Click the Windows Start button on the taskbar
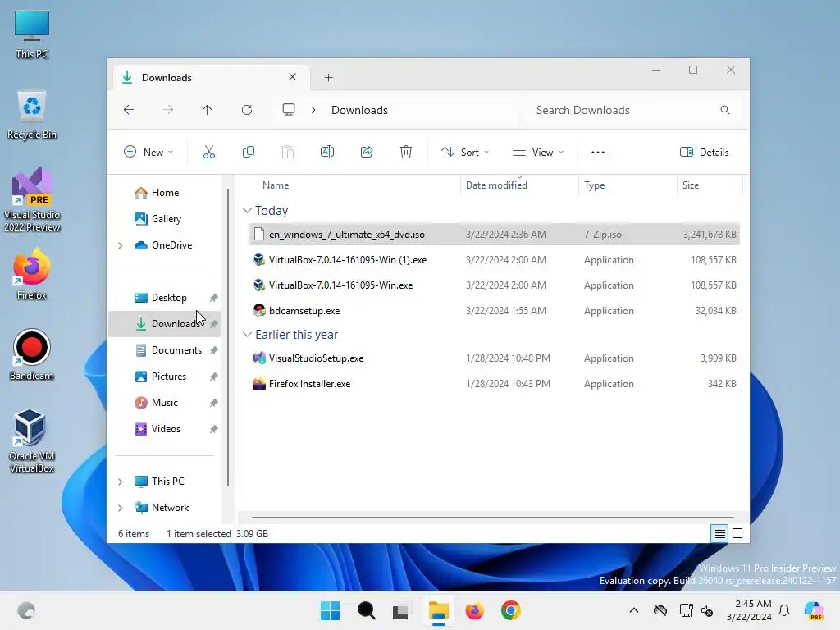The image size is (840, 630). [330, 610]
